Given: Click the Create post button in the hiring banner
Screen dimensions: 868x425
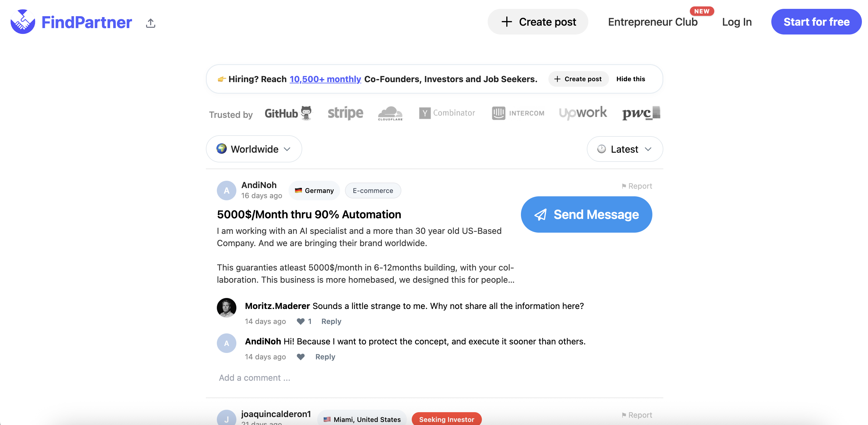Looking at the screenshot, I should click(578, 79).
